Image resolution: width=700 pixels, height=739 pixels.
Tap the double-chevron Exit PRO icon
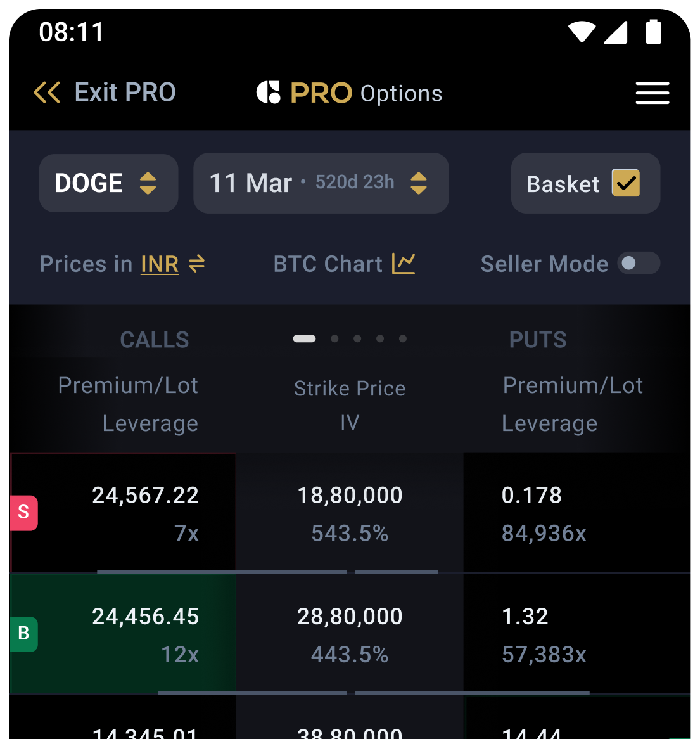click(47, 93)
